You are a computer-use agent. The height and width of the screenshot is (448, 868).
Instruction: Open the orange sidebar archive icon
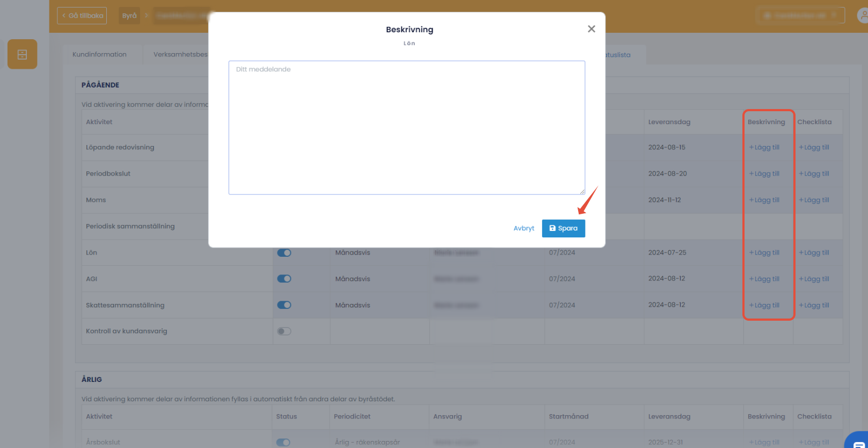coord(22,54)
